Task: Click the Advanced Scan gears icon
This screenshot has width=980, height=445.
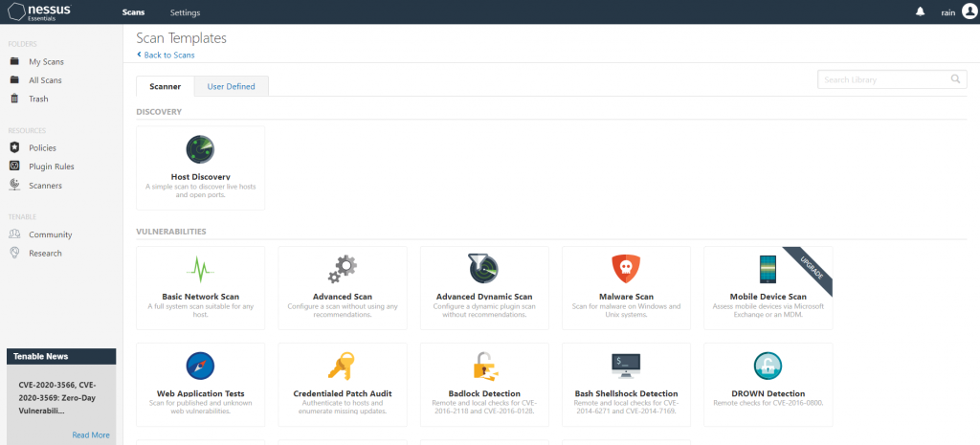Action: tap(343, 269)
